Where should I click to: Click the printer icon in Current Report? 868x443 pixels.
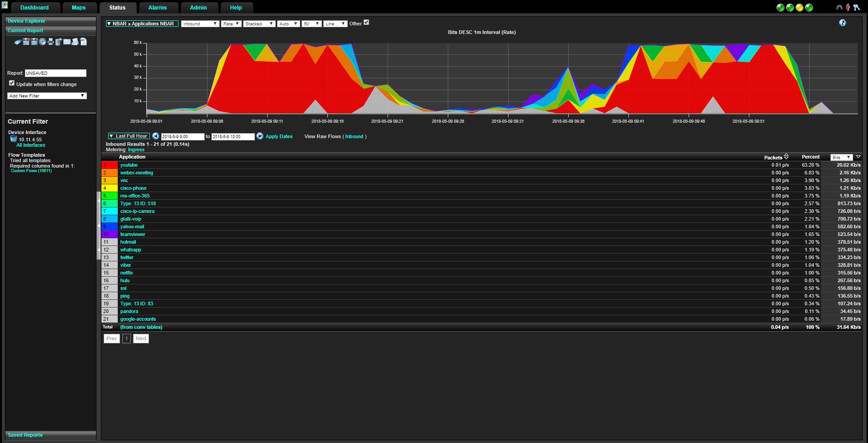point(51,42)
